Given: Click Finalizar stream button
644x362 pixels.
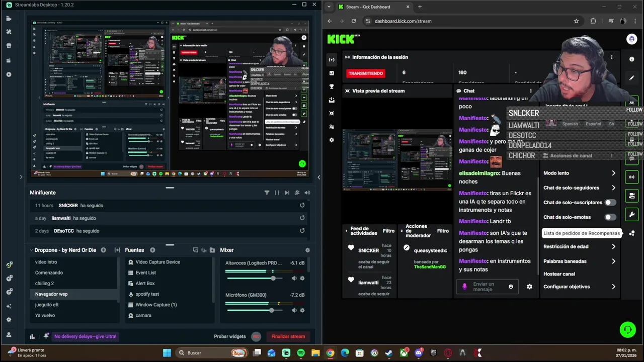Looking at the screenshot, I should (288, 336).
